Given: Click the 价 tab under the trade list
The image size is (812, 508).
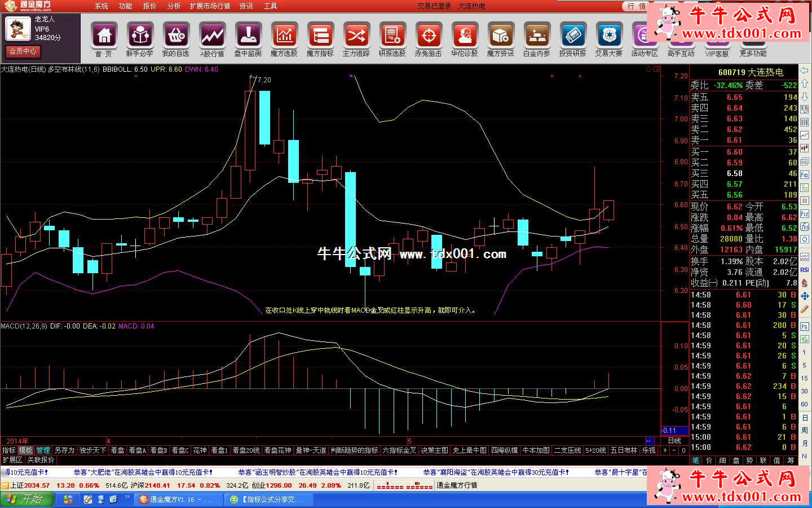Looking at the screenshot, I should pyautogui.click(x=709, y=461).
